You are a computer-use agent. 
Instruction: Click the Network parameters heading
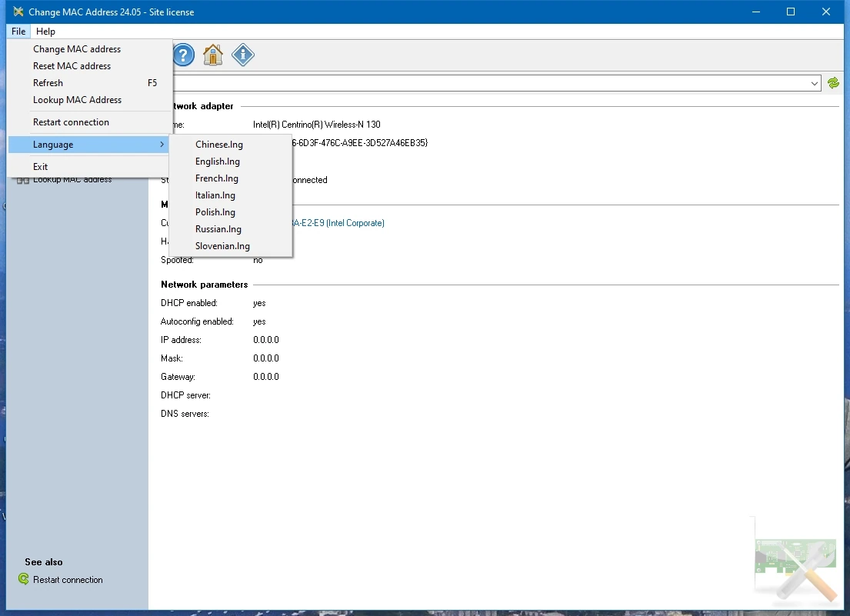coord(205,285)
